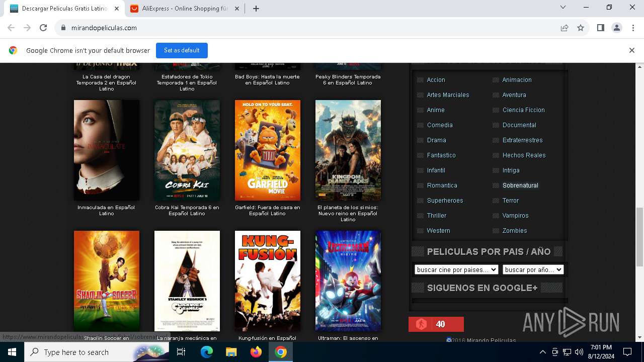The width and height of the screenshot is (644, 362).
Task: Open Task View on the taskbar
Action: point(181,352)
